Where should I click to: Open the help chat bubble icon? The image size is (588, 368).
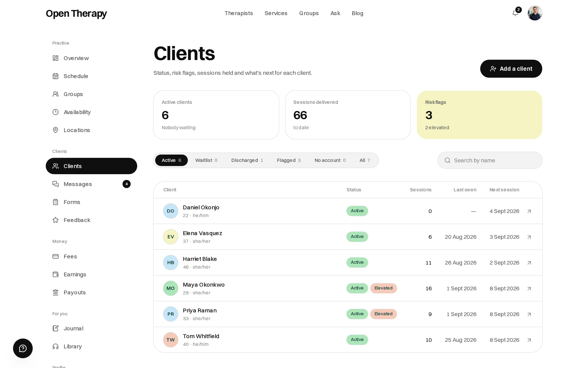click(x=23, y=348)
